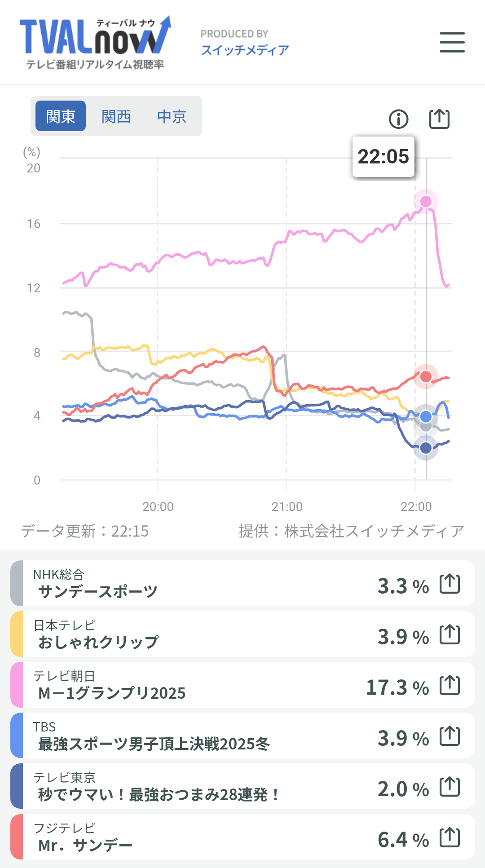Viewport: 485px width, 868px height.
Task: Click the red フジテレビ data point on chart
Action: [426, 376]
